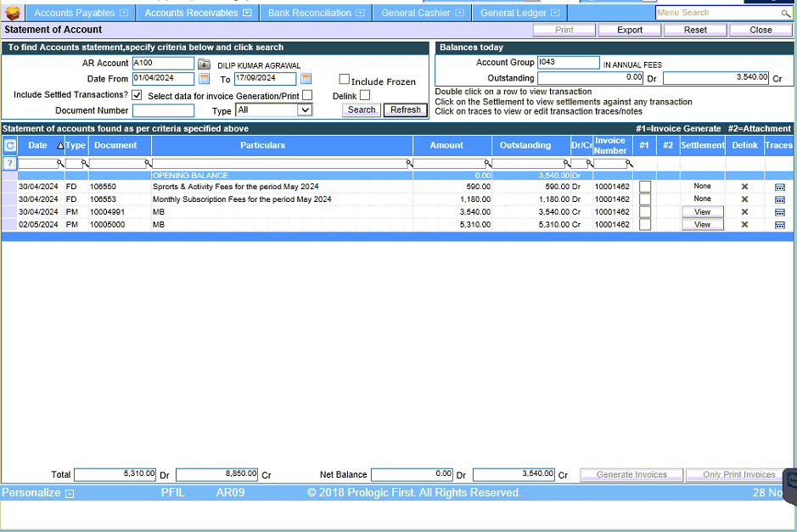Viewport: 797px width, 532px height.
Task: View settlement for document 10004991
Action: tap(703, 212)
